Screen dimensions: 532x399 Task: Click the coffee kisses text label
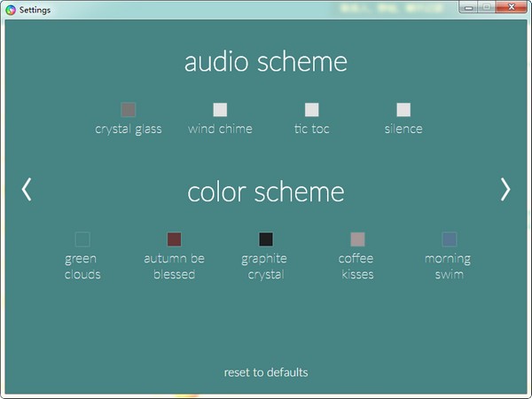click(x=356, y=267)
